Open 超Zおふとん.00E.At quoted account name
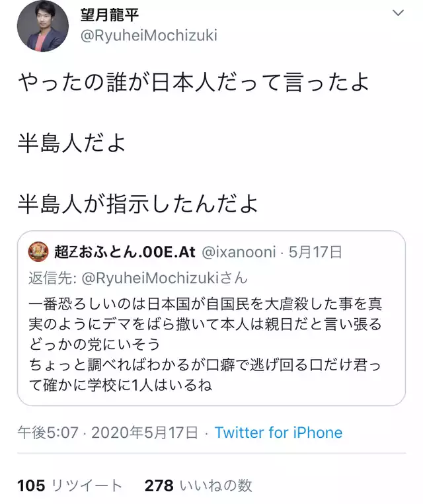The image size is (423, 504). 125,252
